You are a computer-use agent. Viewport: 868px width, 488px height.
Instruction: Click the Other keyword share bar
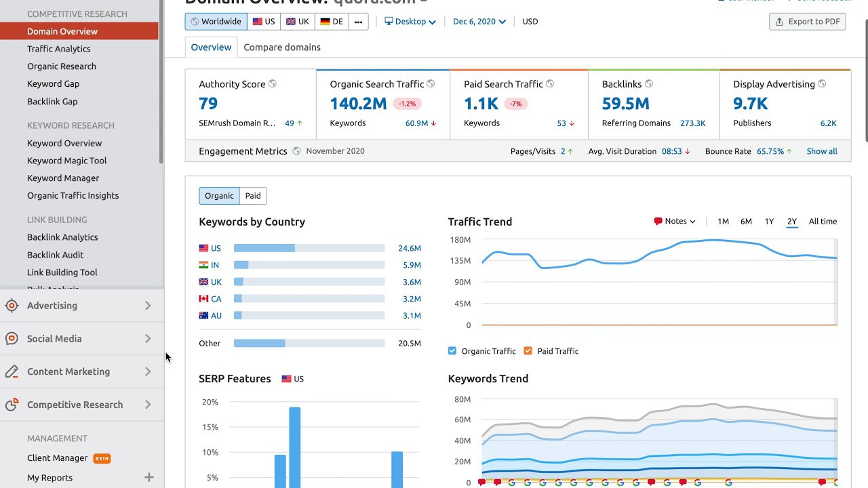[x=309, y=344]
